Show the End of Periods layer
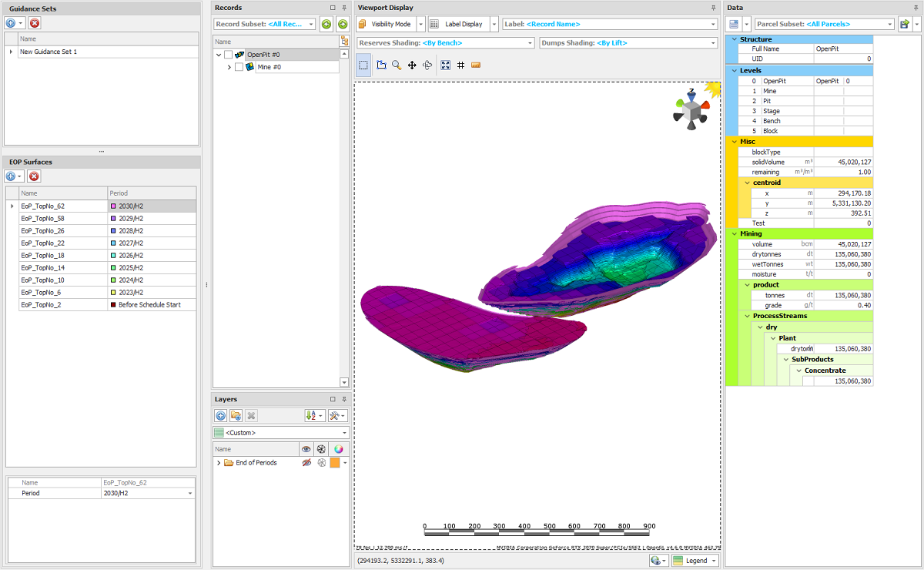 point(306,463)
